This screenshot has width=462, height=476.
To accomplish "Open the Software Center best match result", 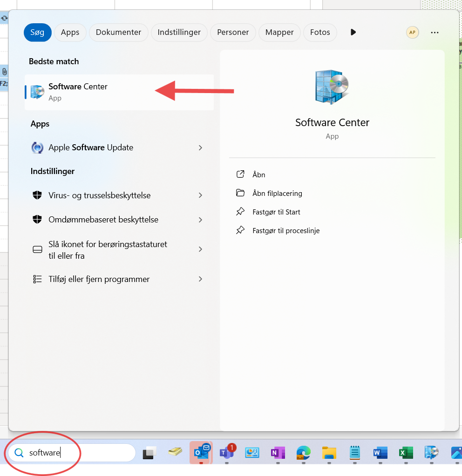I will pyautogui.click(x=119, y=92).
